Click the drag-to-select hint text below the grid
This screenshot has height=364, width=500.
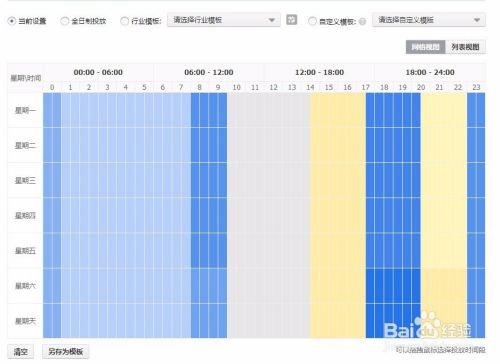click(441, 350)
